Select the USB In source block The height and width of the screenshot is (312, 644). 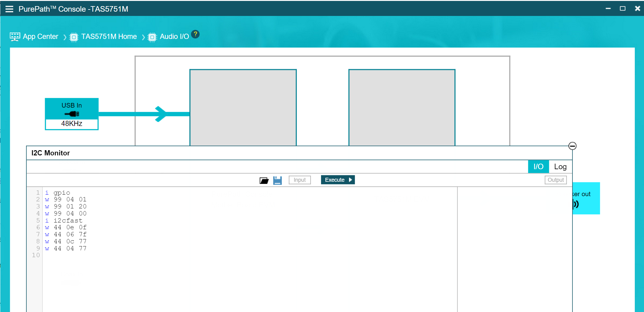pos(72,114)
